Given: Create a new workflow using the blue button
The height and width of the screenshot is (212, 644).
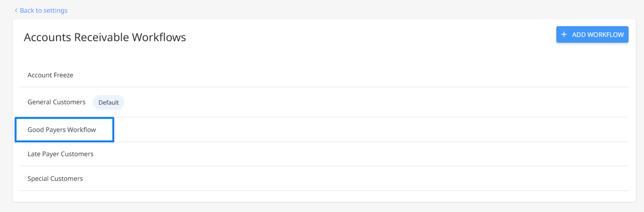Looking at the screenshot, I should click(592, 35).
